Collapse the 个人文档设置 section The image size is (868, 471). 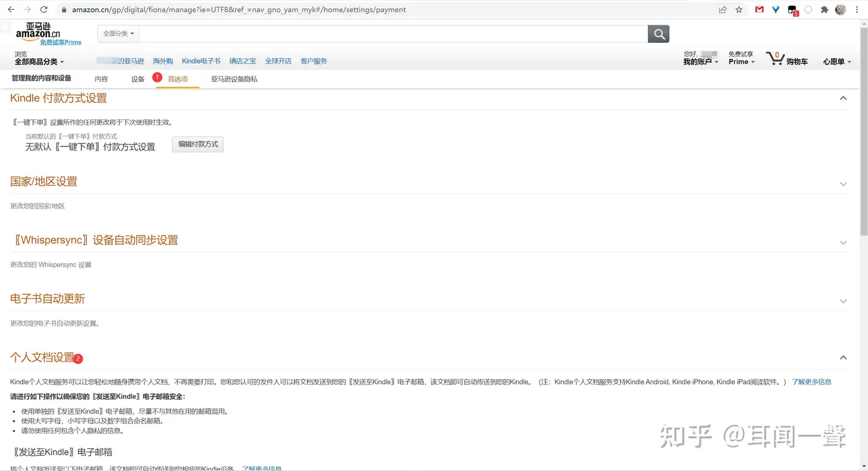843,358
